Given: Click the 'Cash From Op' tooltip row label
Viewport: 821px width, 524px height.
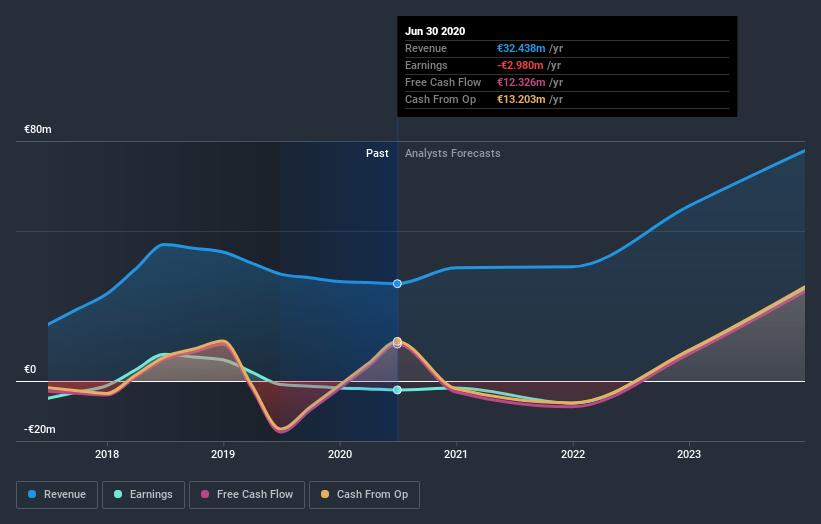Looking at the screenshot, I should (x=440, y=99).
